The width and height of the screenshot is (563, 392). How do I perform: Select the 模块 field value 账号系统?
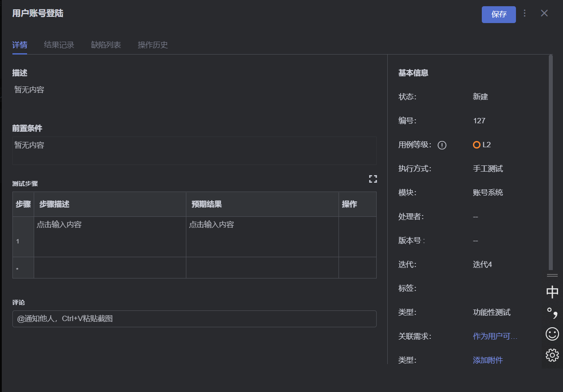coord(488,192)
